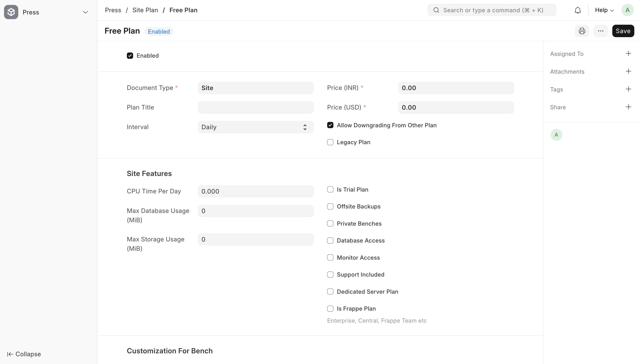This screenshot has width=641, height=364.
Task: Add a tag using Tags plus icon
Action: [628, 89]
